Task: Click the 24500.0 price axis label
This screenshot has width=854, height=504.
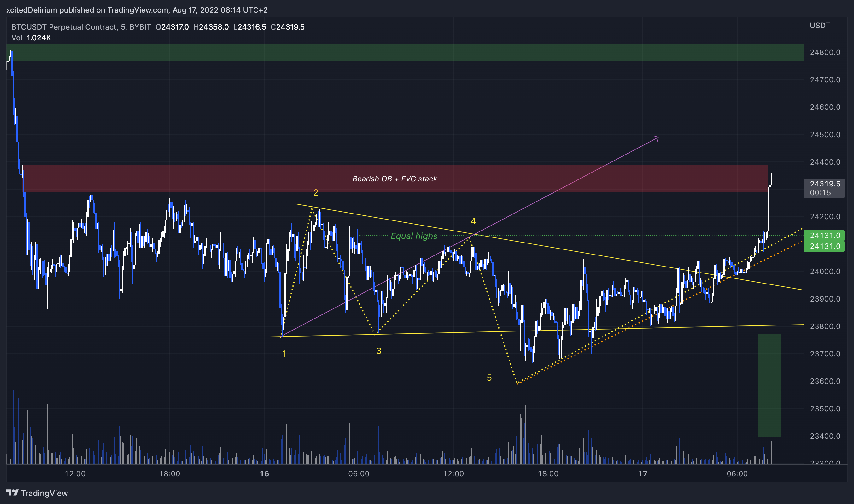Action: point(825,134)
